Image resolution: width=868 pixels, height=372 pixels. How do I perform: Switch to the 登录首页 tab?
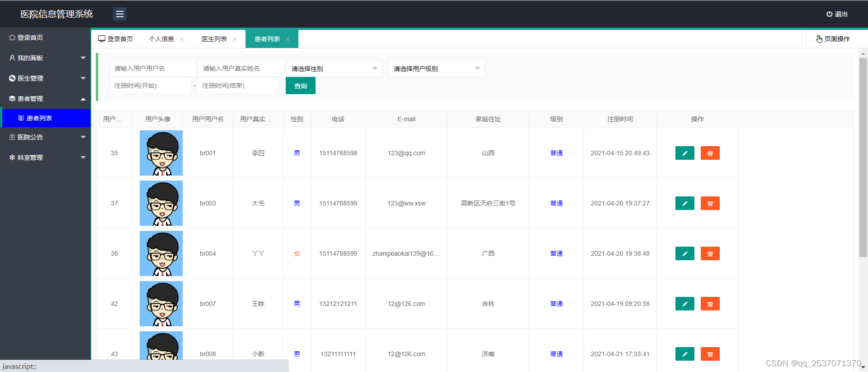(x=116, y=39)
